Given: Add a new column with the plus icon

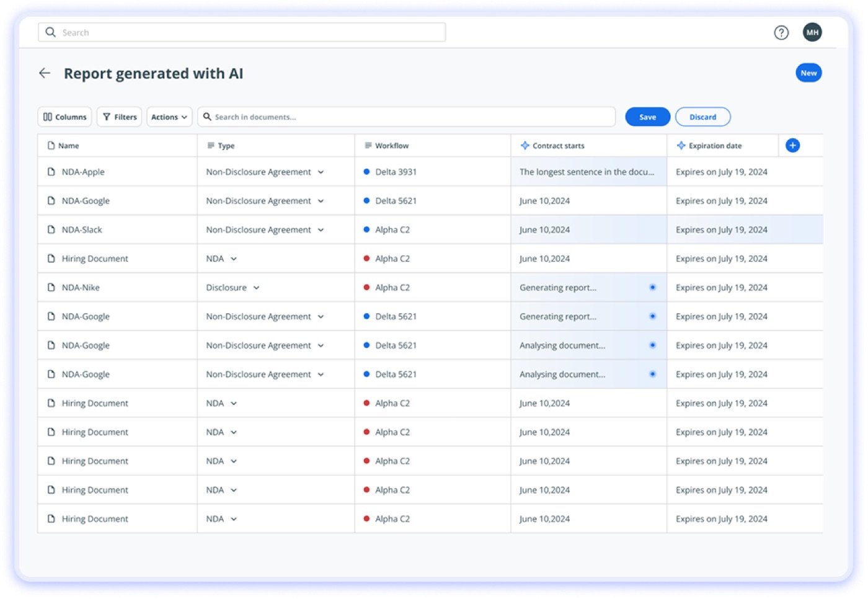Looking at the screenshot, I should [792, 146].
